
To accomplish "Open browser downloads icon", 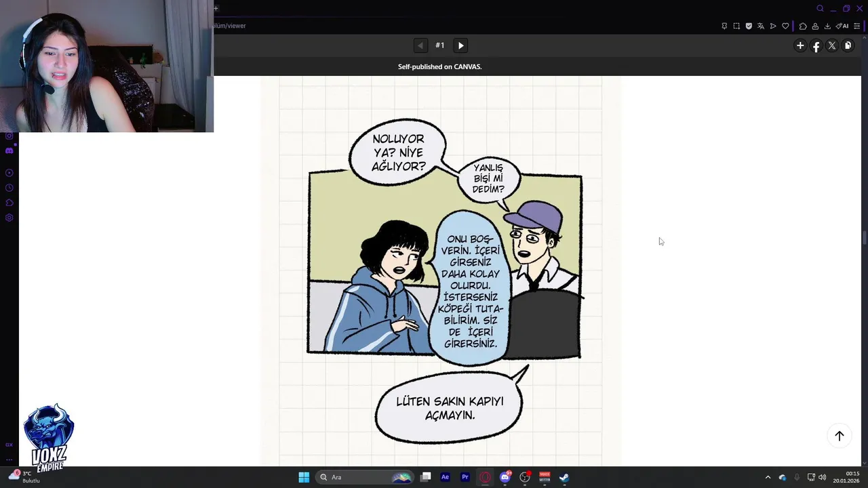I will click(x=827, y=26).
